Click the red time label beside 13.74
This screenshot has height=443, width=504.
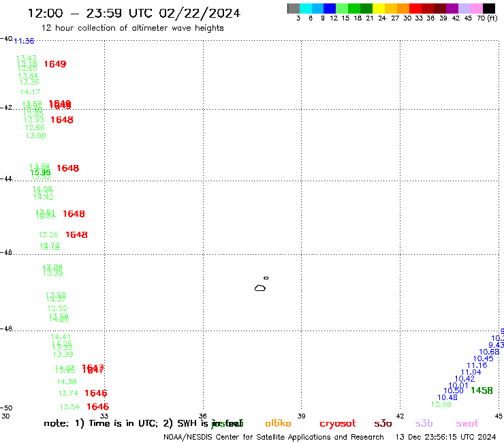96,393
